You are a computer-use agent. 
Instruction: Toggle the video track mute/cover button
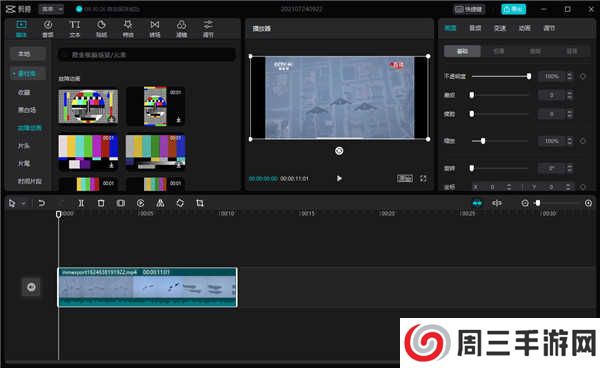pyautogui.click(x=31, y=287)
